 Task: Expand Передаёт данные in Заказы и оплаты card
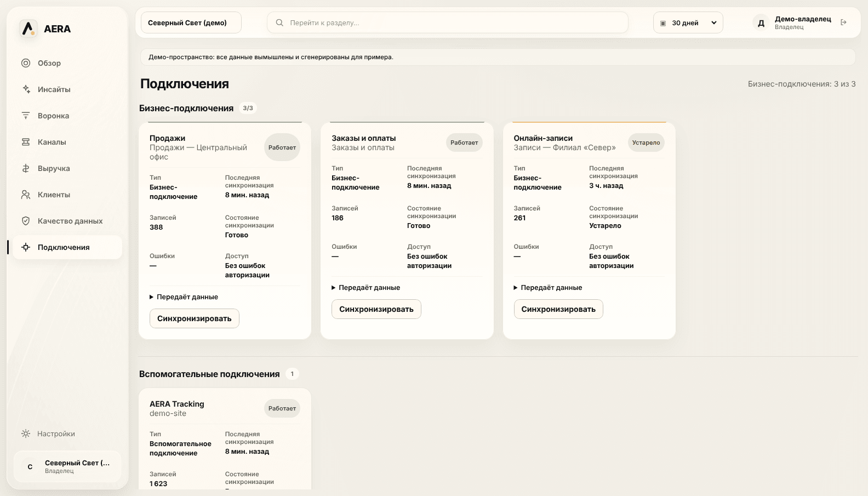point(366,288)
